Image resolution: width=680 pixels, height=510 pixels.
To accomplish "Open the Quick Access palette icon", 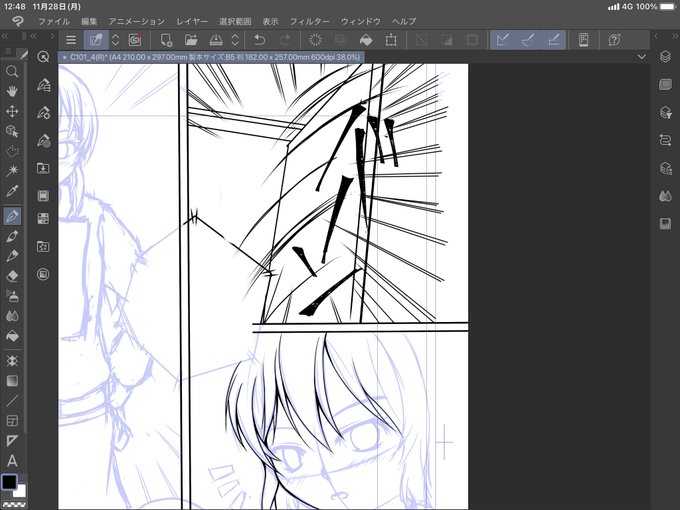I will 43,56.
